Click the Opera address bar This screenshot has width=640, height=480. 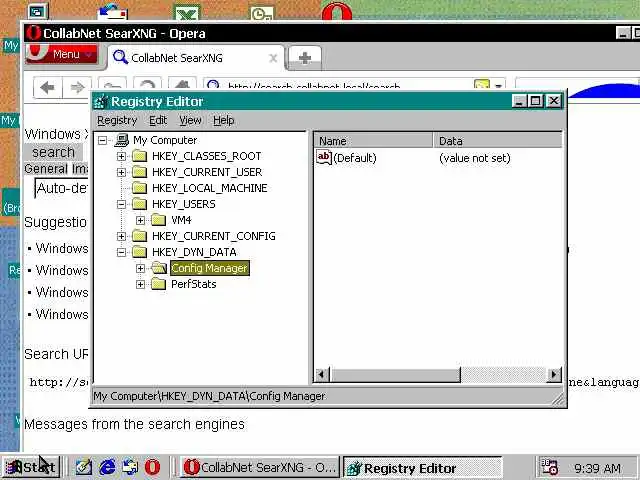click(339, 85)
